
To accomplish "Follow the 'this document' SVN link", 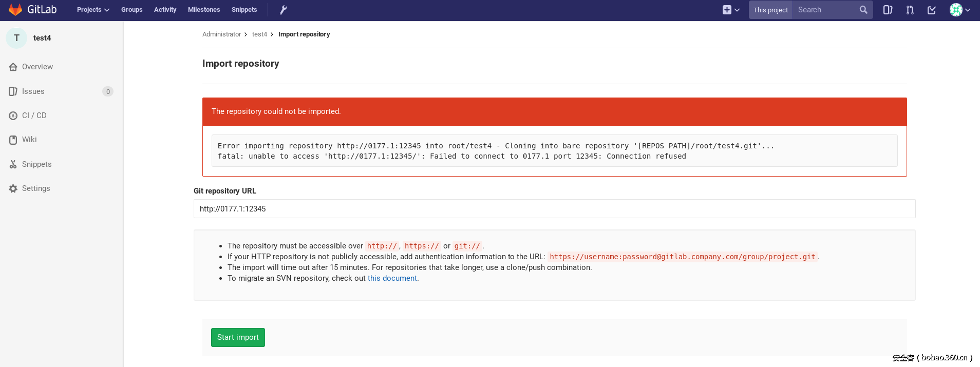I will coord(392,278).
